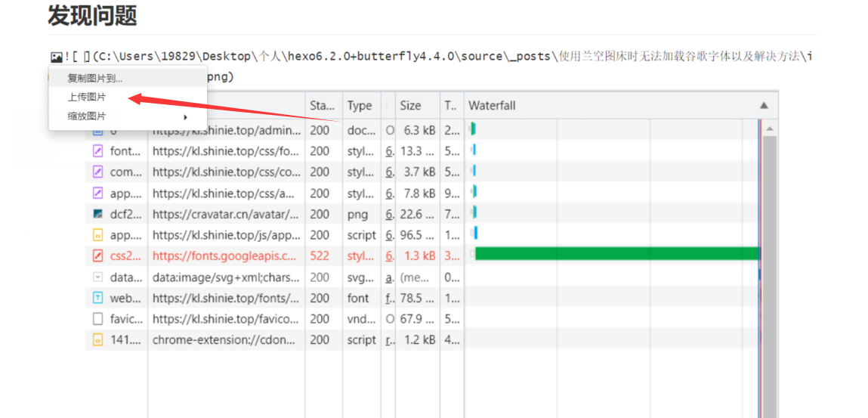
Task: Click the font icon of the web... row
Action: [98, 299]
